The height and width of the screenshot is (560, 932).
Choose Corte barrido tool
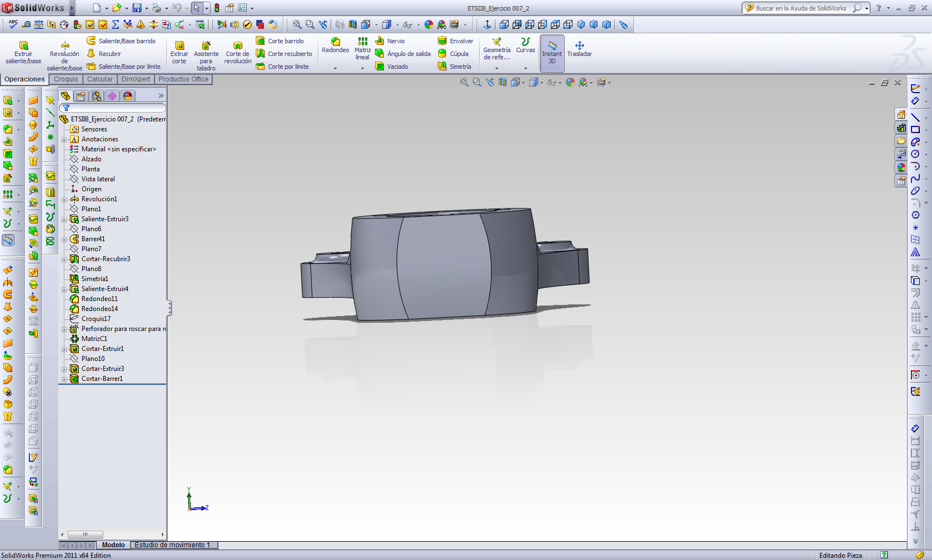click(280, 41)
